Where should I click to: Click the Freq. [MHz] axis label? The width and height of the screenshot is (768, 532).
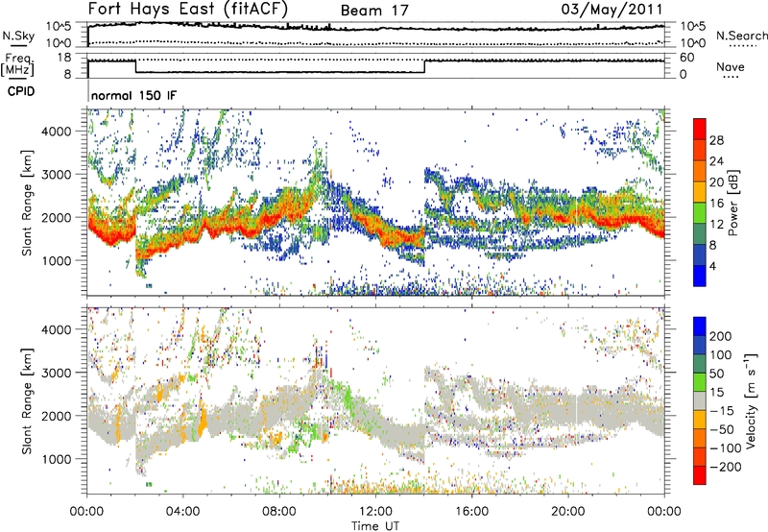(x=32, y=64)
